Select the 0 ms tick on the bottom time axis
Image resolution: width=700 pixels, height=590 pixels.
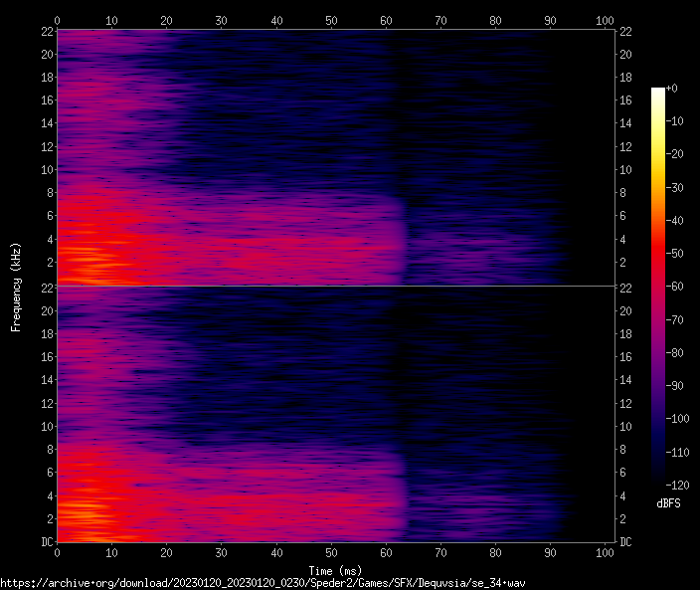pyautogui.click(x=58, y=552)
